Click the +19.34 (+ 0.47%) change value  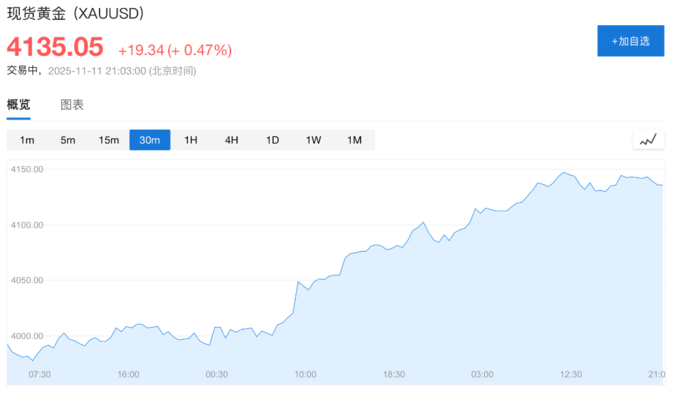(175, 50)
